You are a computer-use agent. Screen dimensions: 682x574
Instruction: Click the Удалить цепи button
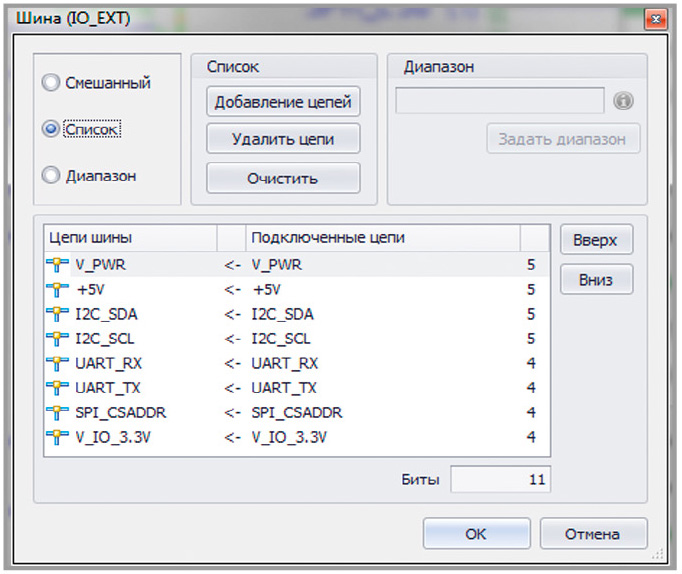[283, 139]
